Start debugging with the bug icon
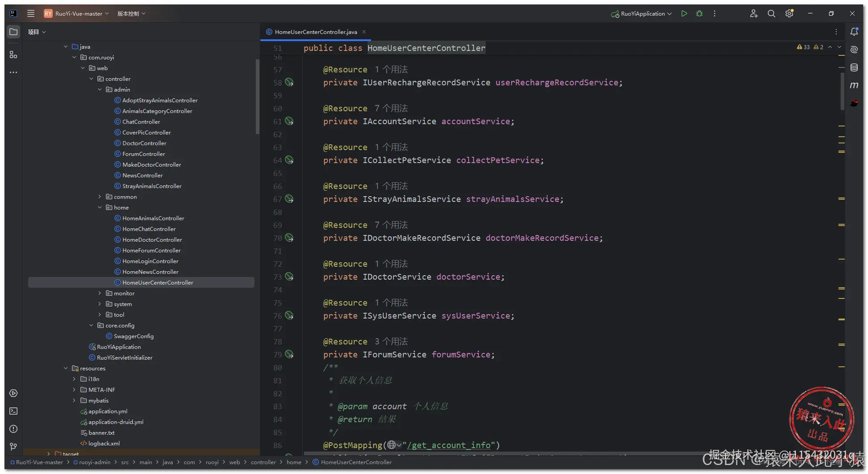 click(699, 13)
